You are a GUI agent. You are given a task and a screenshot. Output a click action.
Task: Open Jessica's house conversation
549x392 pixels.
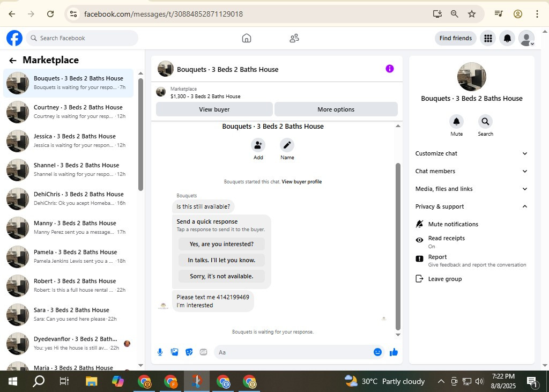pyautogui.click(x=68, y=140)
